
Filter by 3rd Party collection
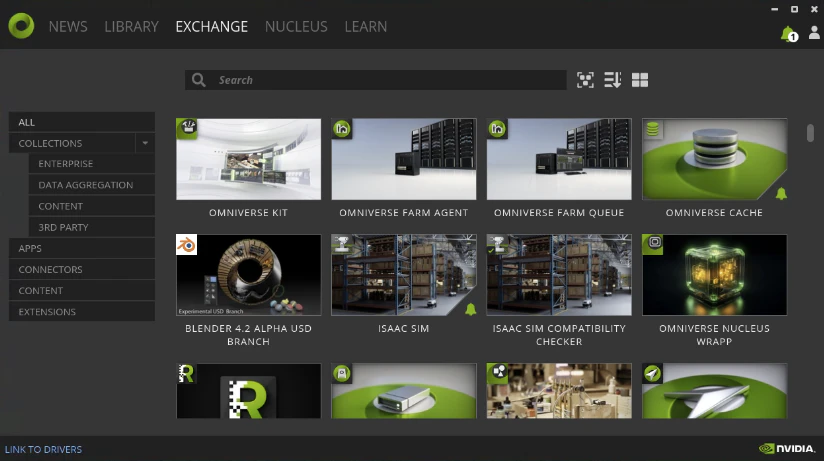tap(91, 227)
